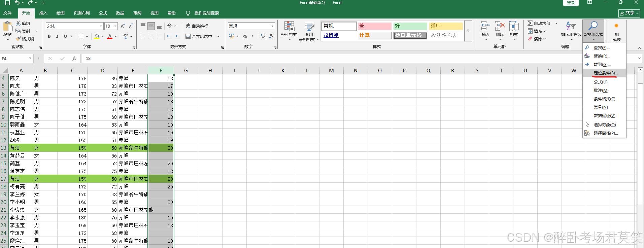
Task: Click the Percent Style icon
Action: 245,36
